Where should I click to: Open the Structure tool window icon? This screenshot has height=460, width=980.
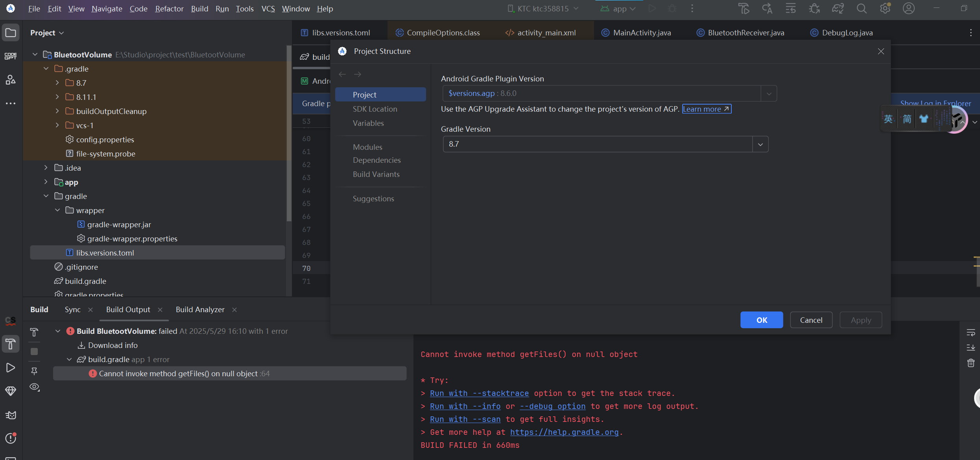(x=11, y=80)
